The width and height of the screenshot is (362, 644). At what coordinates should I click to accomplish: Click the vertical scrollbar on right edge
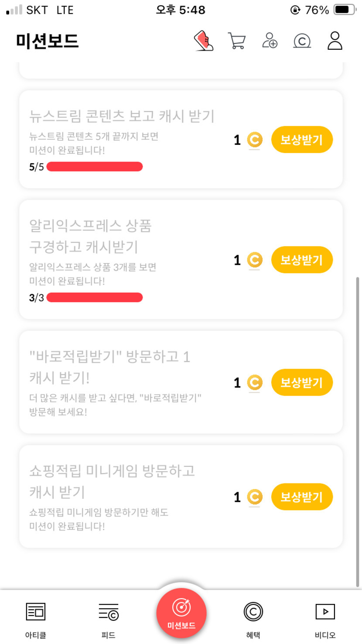click(x=358, y=432)
